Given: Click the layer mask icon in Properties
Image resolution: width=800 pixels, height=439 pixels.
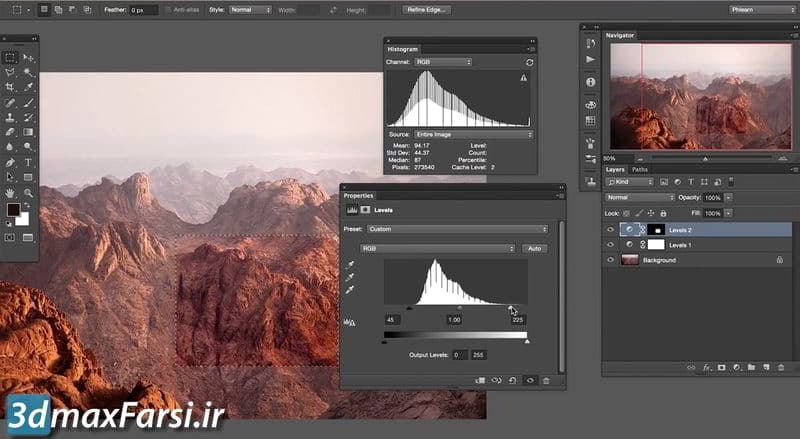Looking at the screenshot, I should tap(365, 210).
